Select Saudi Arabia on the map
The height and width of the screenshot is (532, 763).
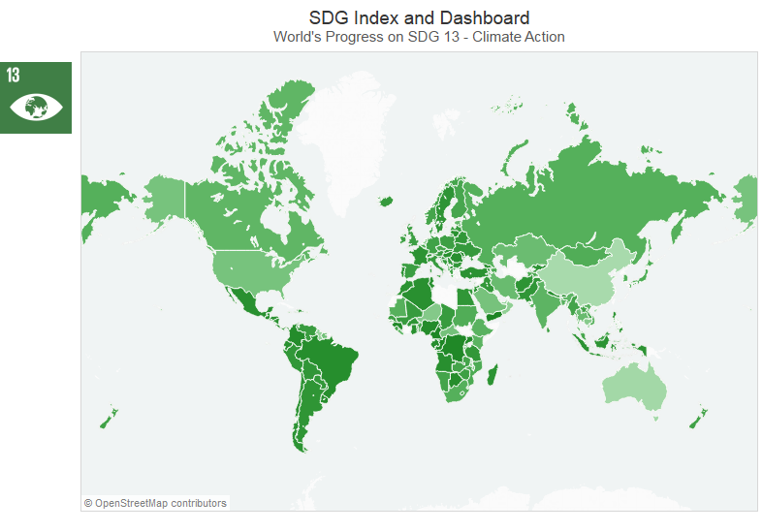(492, 304)
